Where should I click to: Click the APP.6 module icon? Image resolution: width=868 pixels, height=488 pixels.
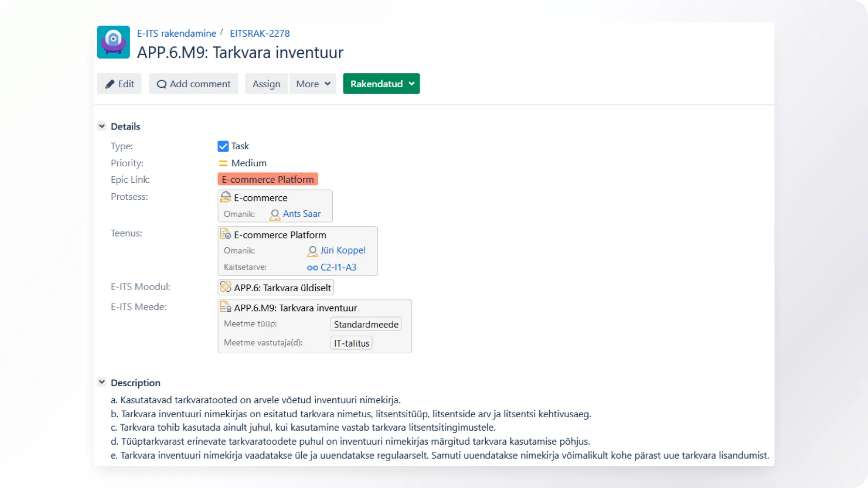(226, 287)
